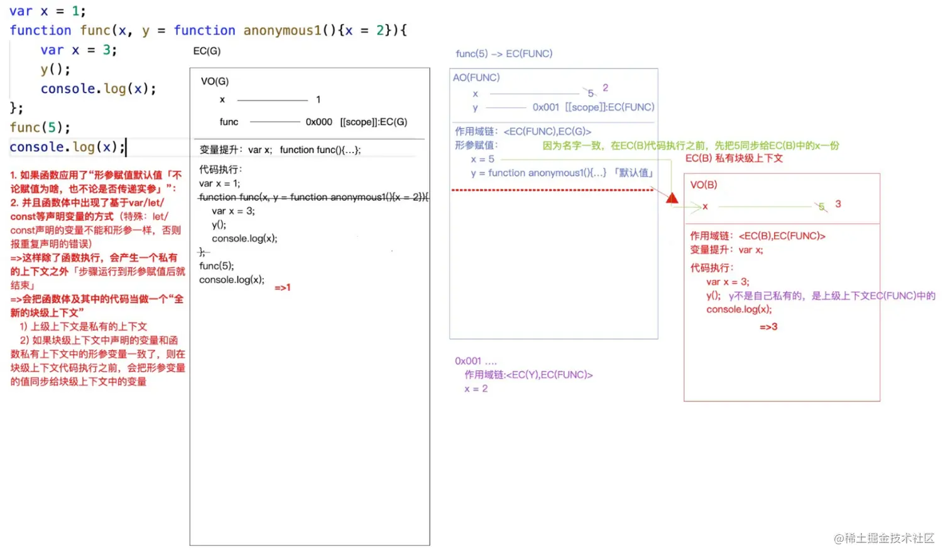950x560 pixels.
Task: Click the red "=>3" result
Action: pyautogui.click(x=768, y=326)
